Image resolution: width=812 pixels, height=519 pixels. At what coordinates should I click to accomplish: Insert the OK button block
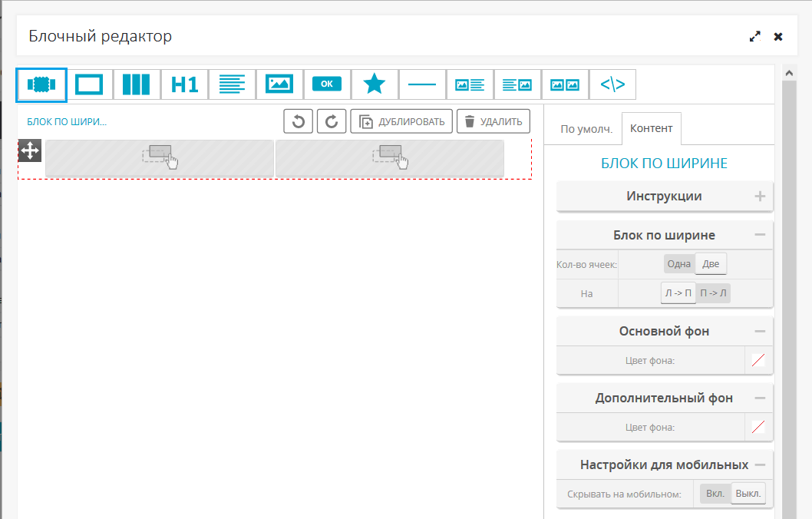point(327,84)
